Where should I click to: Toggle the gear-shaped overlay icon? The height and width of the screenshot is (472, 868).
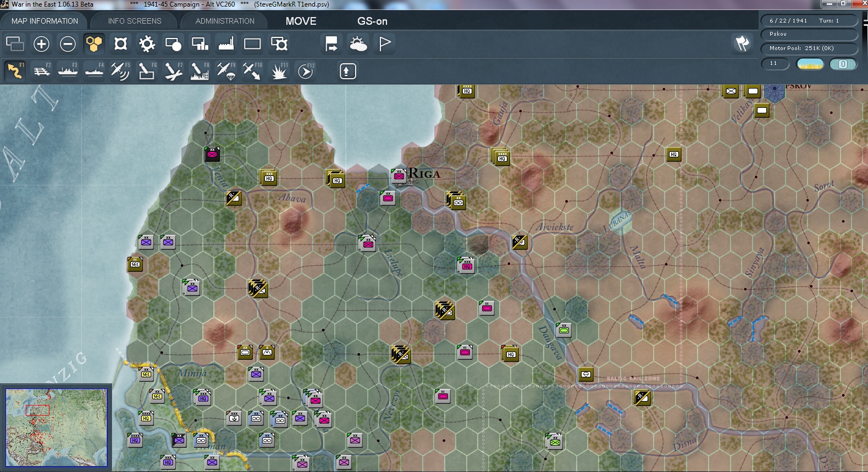click(147, 43)
